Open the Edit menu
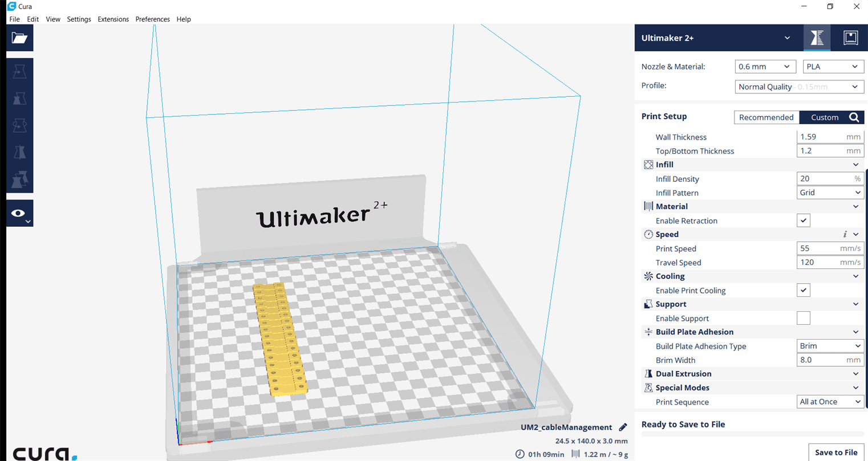 tap(33, 19)
